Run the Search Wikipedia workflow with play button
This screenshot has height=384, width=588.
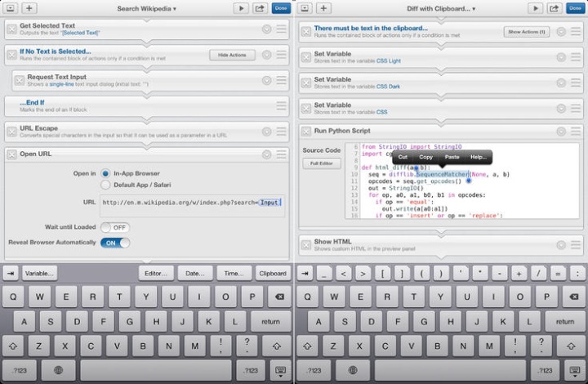click(241, 8)
